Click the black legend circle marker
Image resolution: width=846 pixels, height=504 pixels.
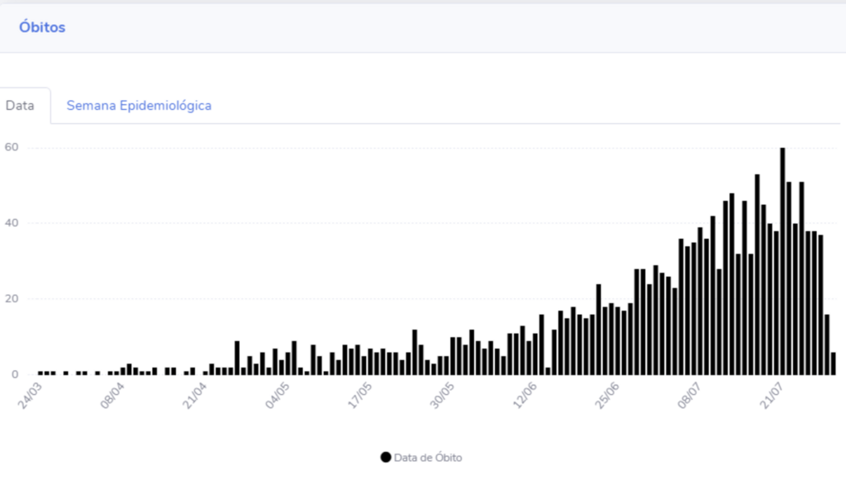[386, 458]
